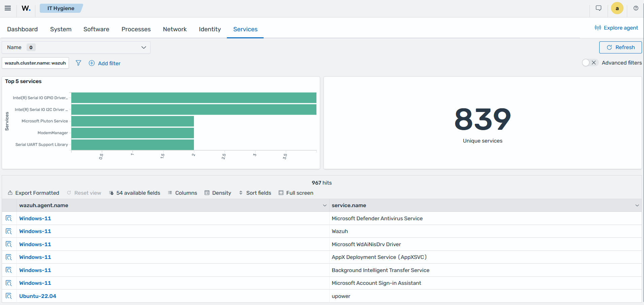Click Export Formatted button
Screen dimensions: 644x305
click(x=34, y=193)
